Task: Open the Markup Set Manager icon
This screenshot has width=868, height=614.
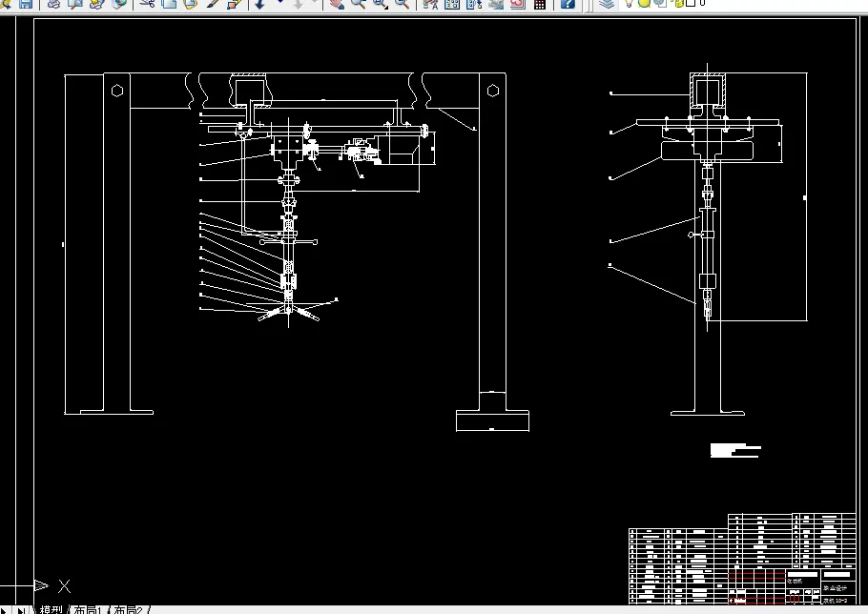Action: [518, 4]
